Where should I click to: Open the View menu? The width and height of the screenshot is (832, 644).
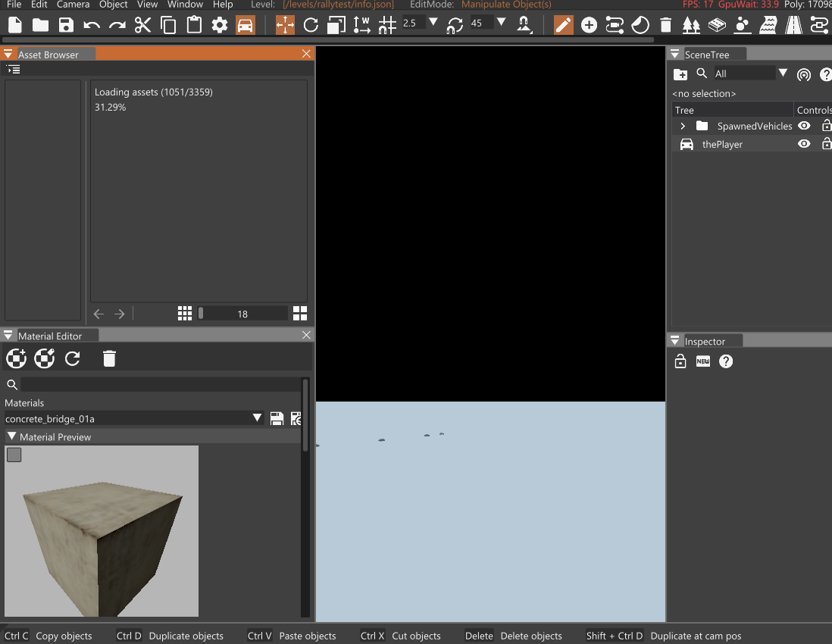click(148, 5)
